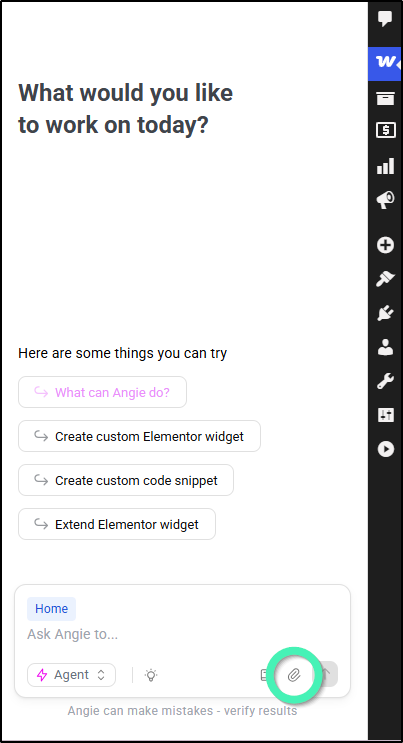The image size is (403, 743).
Task: Choose "Create custom code snippet" suggestion
Action: (x=126, y=480)
